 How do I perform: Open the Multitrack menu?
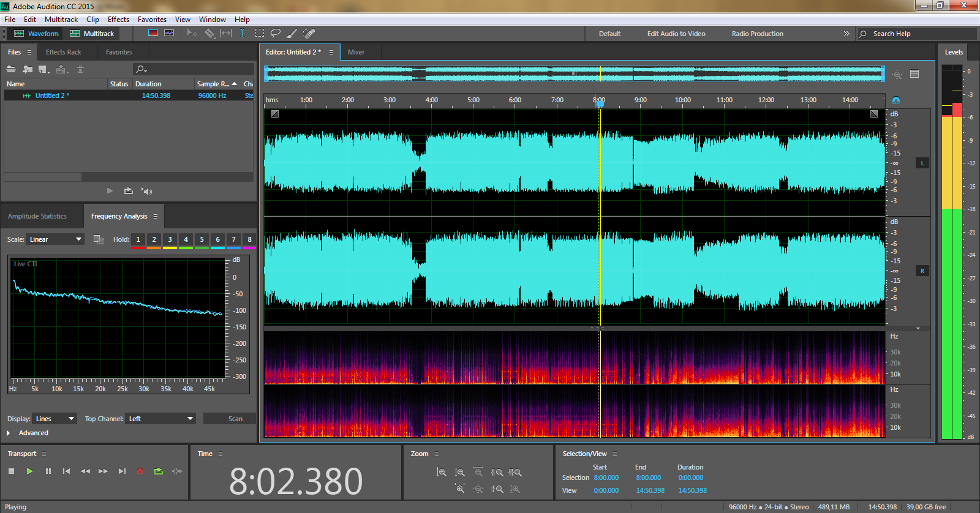(61, 20)
